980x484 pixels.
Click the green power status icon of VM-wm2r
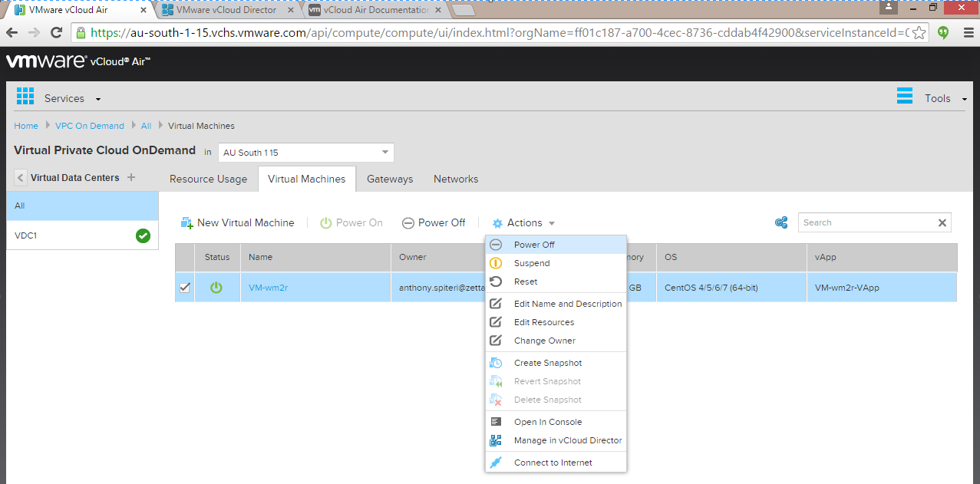point(216,288)
